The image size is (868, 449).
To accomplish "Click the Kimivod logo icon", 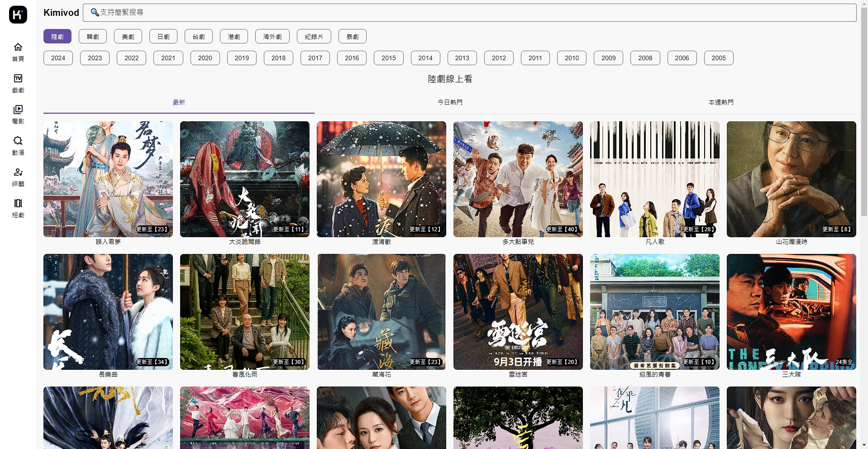I will click(18, 14).
